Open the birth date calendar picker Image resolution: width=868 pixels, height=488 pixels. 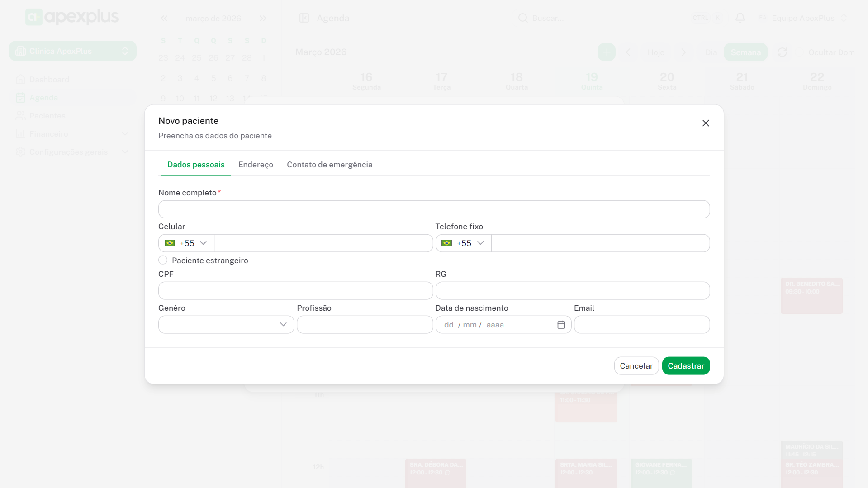tap(561, 325)
